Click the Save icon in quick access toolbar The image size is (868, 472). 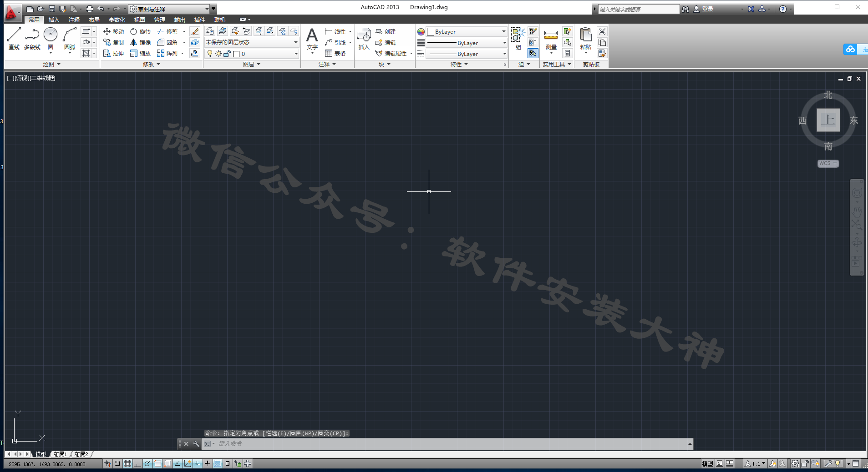(x=52, y=9)
